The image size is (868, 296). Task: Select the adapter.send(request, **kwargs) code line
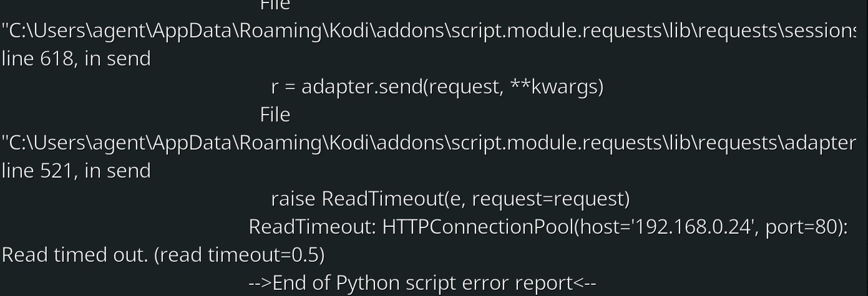pos(437,87)
